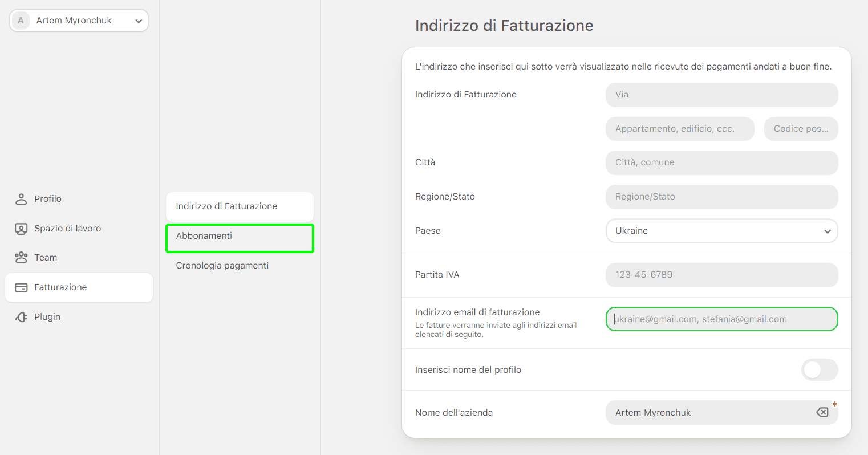Click the Regione/Stato field
Image resolution: width=868 pixels, height=455 pixels.
click(x=721, y=197)
